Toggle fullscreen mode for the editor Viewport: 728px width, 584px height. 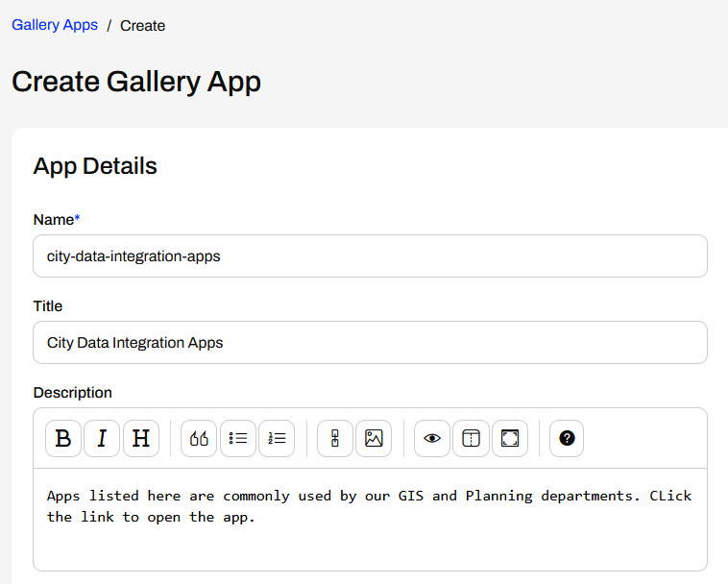510,439
